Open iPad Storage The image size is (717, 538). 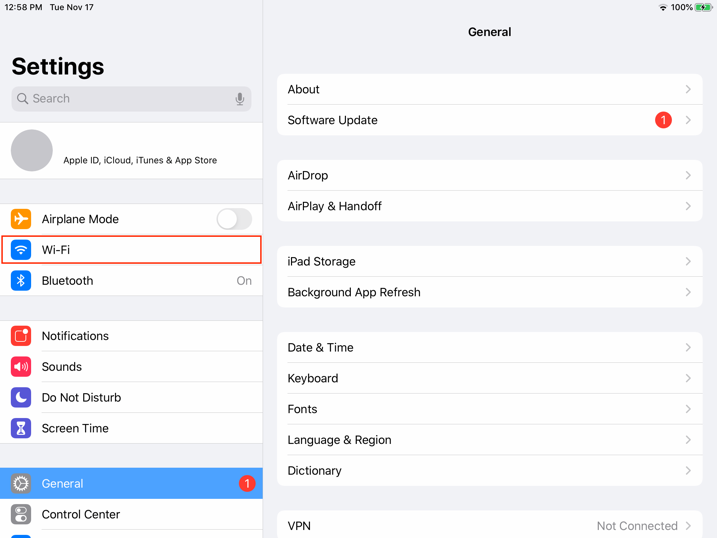pos(490,261)
